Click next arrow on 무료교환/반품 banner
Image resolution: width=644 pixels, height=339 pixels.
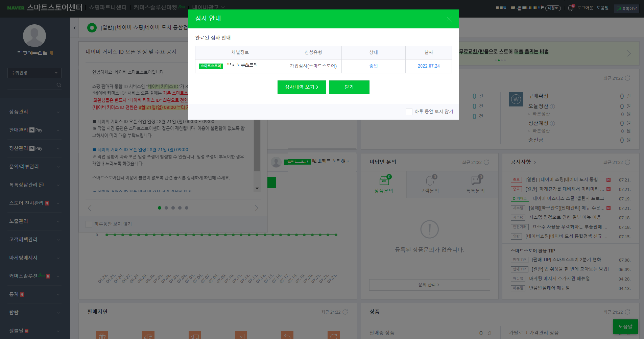tap(629, 53)
